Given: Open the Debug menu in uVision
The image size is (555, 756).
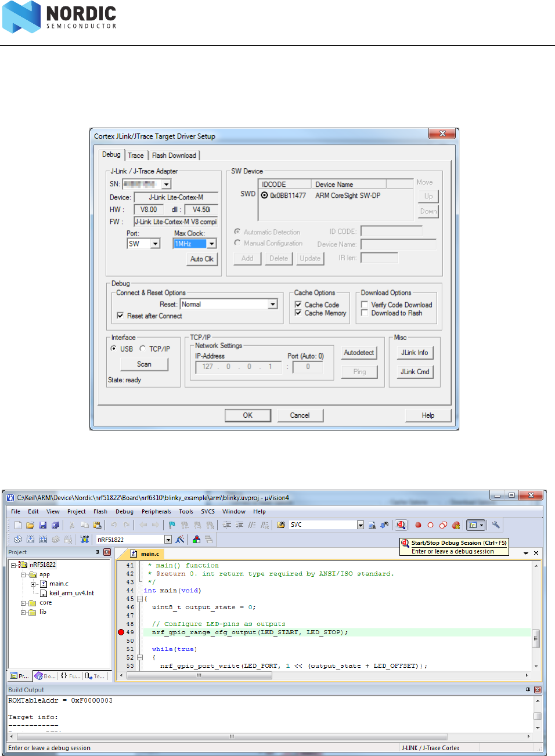Looking at the screenshot, I should tap(124, 512).
